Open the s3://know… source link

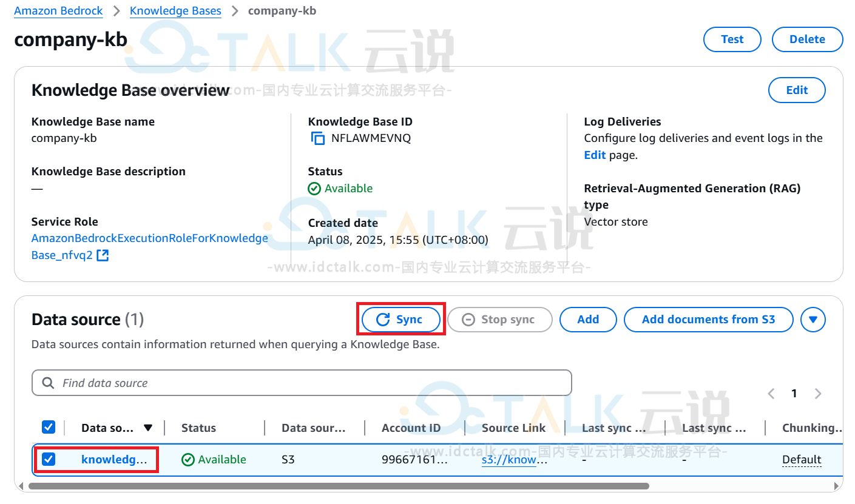click(515, 460)
